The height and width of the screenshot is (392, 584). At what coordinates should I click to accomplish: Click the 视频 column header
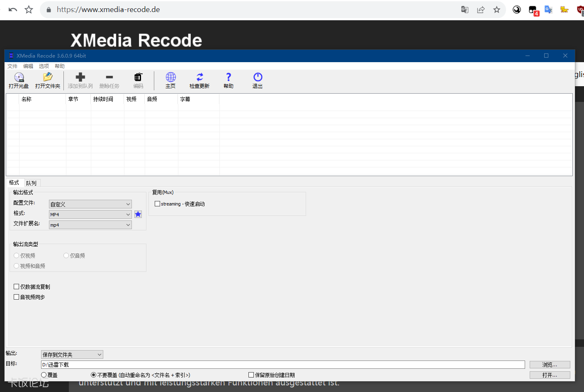click(134, 99)
